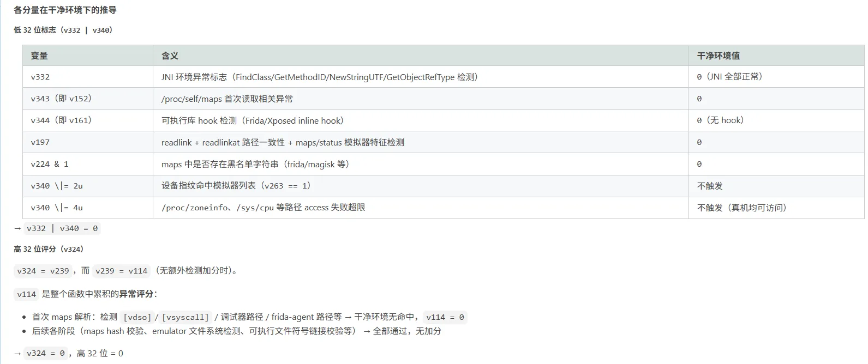868x364 pixels.
Task: Click the inline code v332 | v340 = 0
Action: [x=62, y=228]
